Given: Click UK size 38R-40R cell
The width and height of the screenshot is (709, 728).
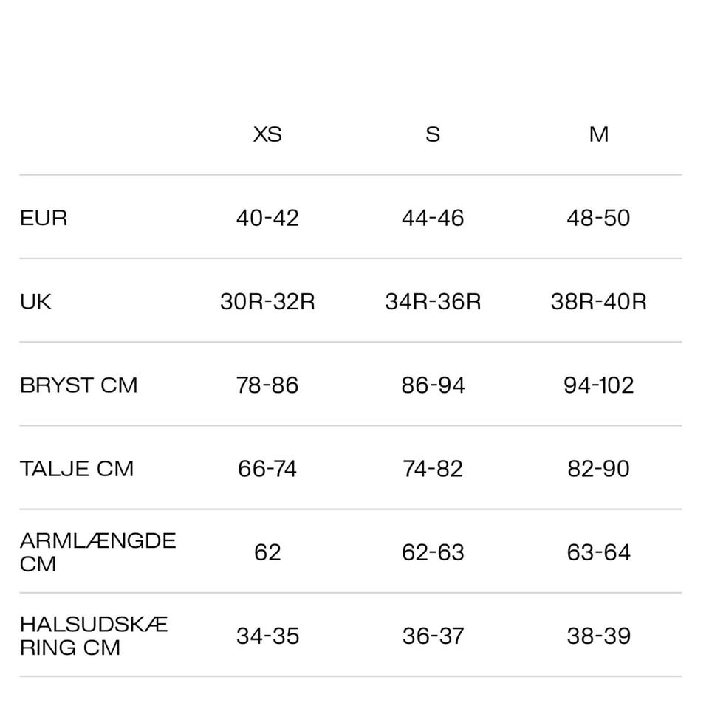Looking at the screenshot, I should click(x=598, y=302).
